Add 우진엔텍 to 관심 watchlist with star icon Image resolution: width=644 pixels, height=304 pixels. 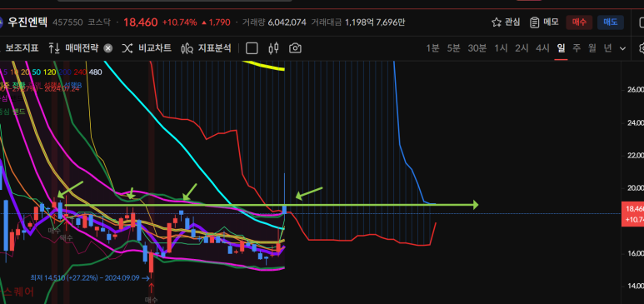coord(506,22)
